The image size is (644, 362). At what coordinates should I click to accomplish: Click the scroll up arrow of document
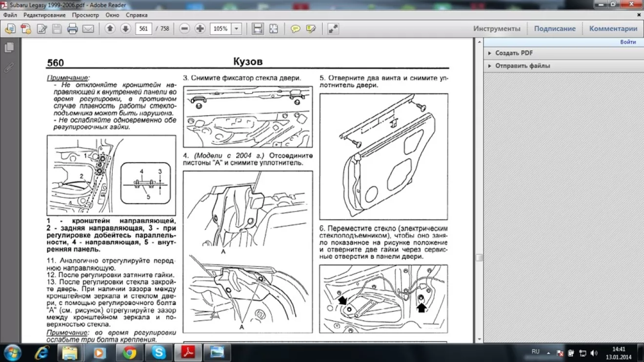click(x=479, y=42)
